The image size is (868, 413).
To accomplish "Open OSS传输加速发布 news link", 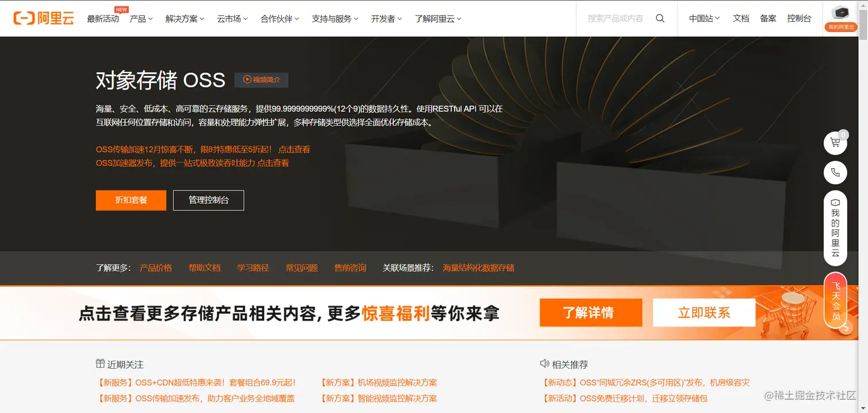I will 197,398.
